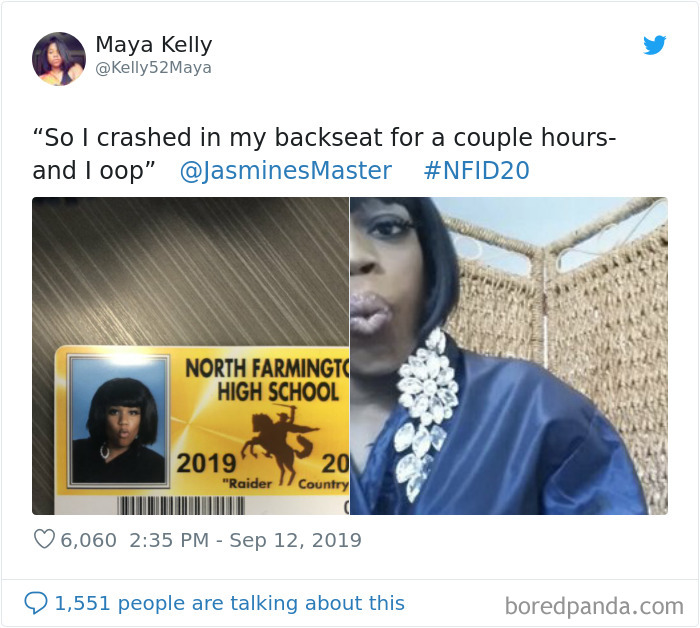
Task: Open the selfie with crystal earring photo
Action: (509, 356)
